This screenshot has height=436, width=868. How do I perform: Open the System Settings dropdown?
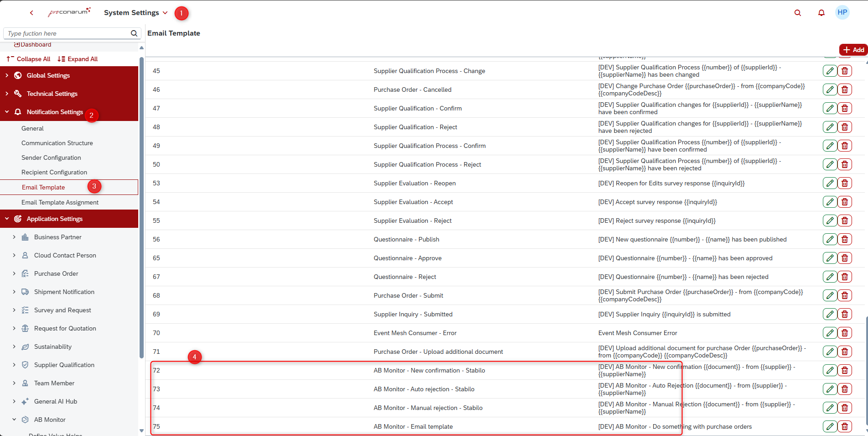pos(135,13)
